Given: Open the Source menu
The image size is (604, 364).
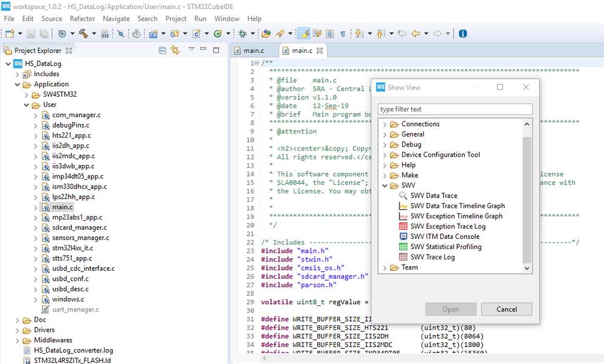Looking at the screenshot, I should 51,19.
